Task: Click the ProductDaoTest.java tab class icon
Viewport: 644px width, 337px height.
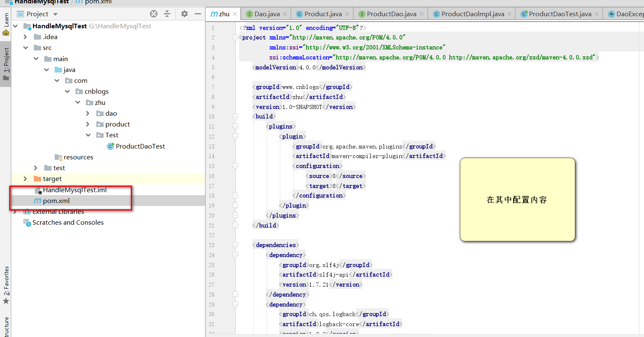Action: (x=524, y=14)
